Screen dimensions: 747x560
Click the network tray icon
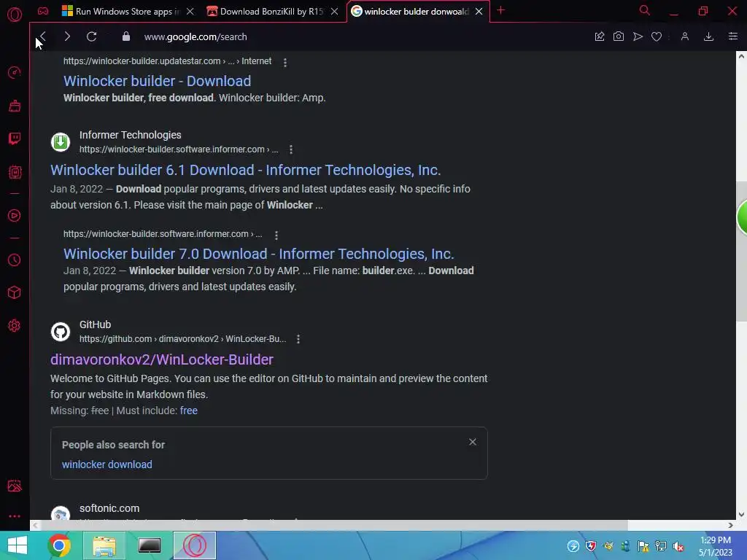tap(661, 546)
